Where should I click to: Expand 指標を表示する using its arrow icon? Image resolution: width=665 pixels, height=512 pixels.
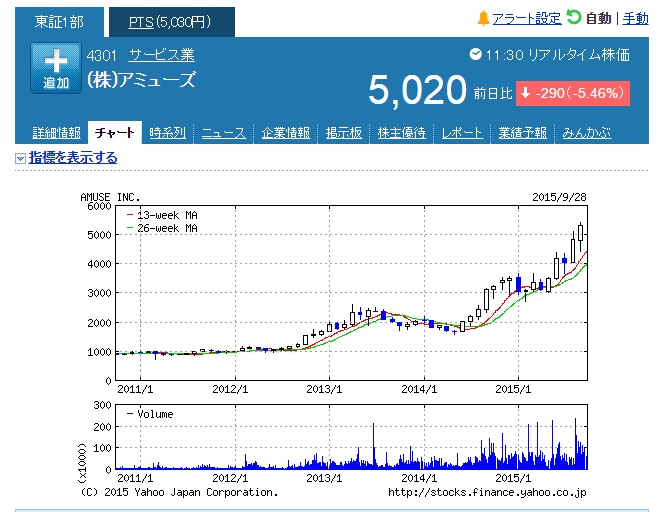20,158
